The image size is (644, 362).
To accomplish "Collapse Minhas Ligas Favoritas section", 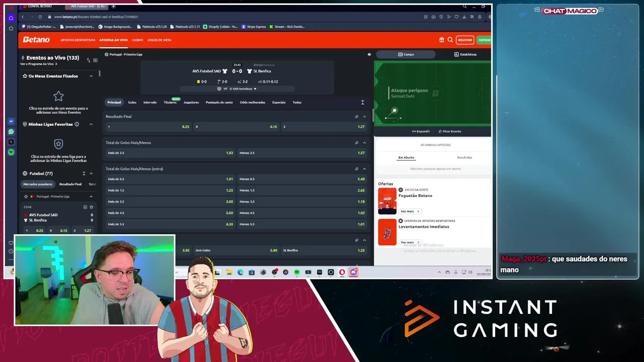I will (91, 124).
